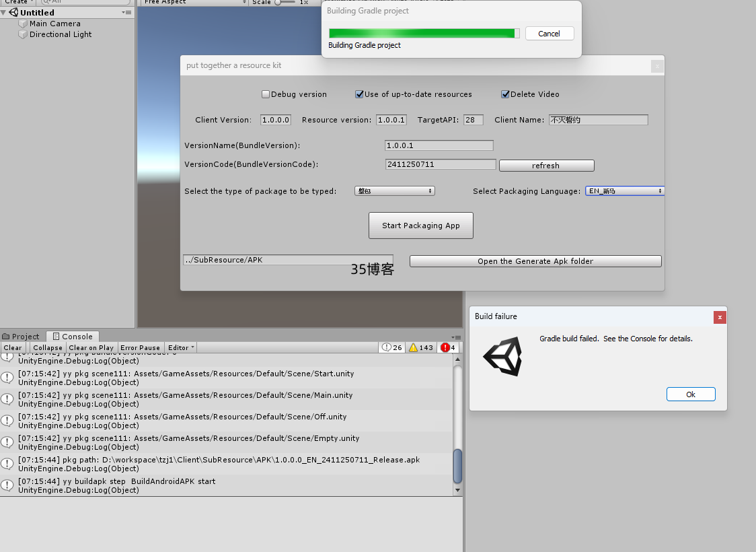Click the Unity cube icon beside Main Camera

click(x=22, y=24)
